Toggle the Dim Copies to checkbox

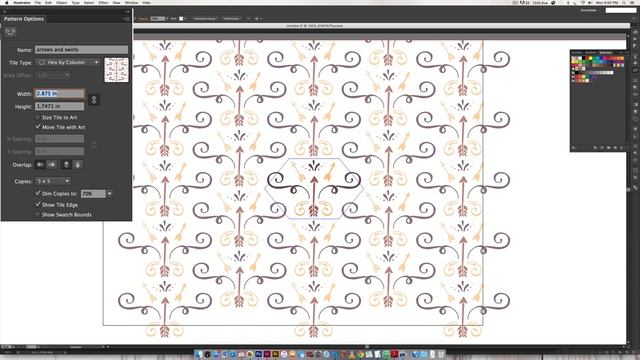click(x=38, y=193)
